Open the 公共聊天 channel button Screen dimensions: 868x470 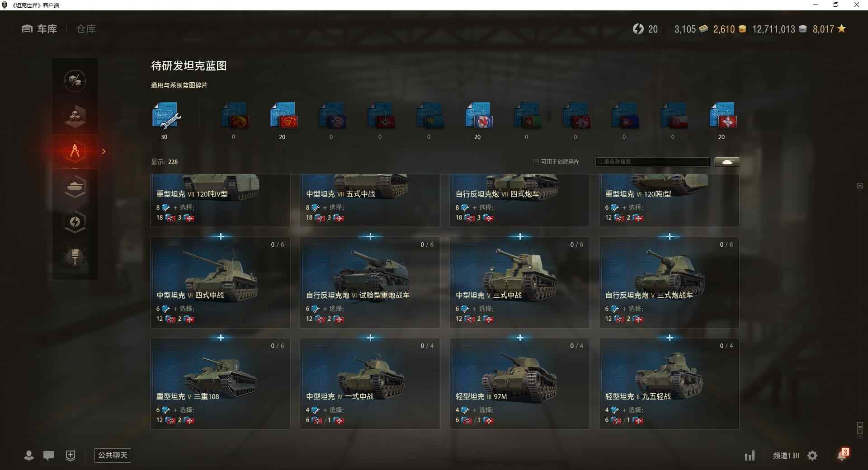pyautogui.click(x=113, y=455)
